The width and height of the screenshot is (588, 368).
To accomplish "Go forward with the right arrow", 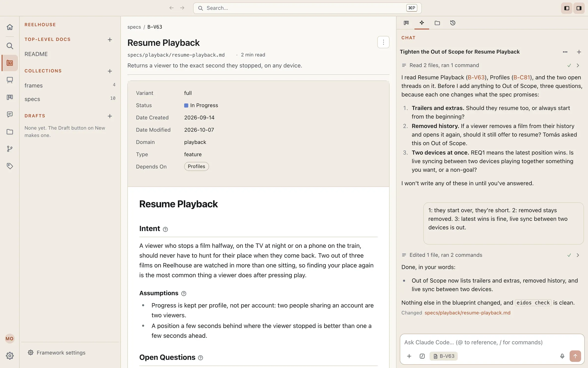I will pos(182,8).
